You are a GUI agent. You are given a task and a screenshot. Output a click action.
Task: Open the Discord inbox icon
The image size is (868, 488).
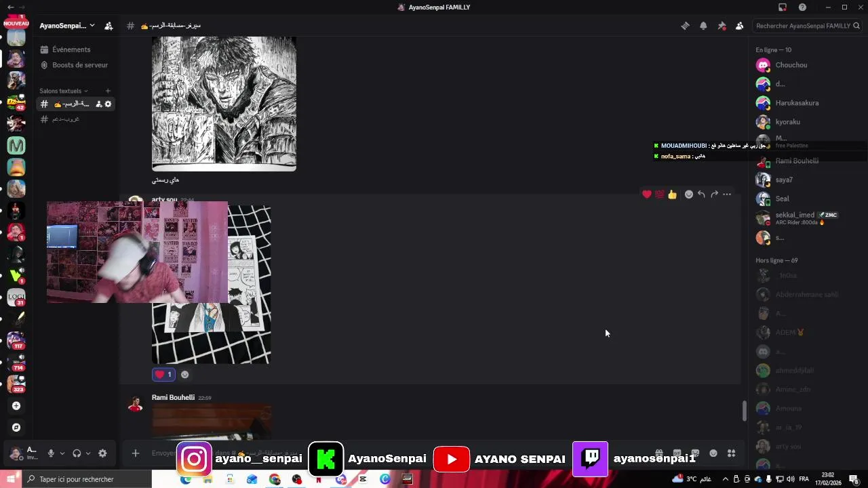[783, 7]
